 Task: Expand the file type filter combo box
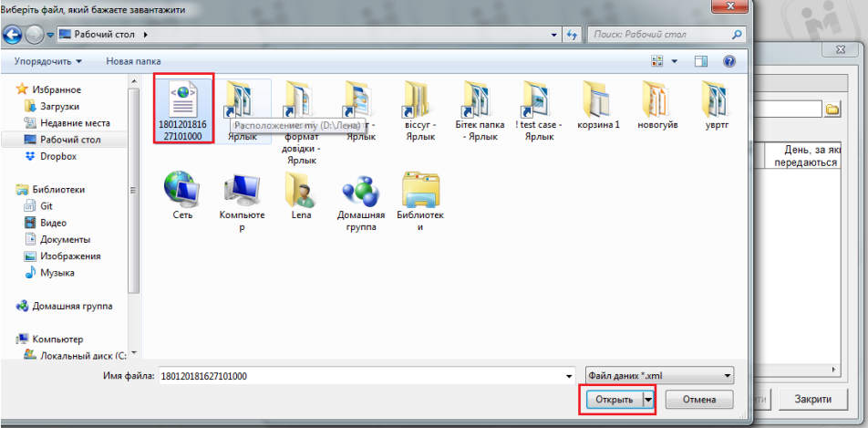click(660, 375)
